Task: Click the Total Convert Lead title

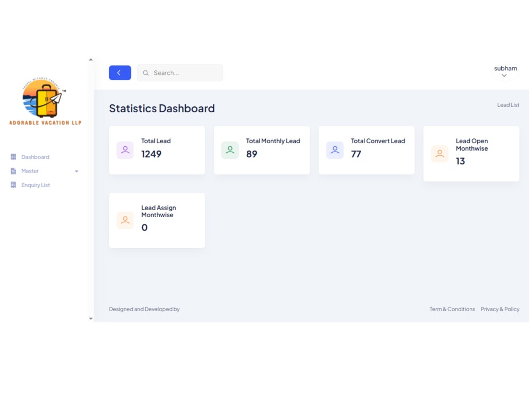Action: [x=378, y=141]
